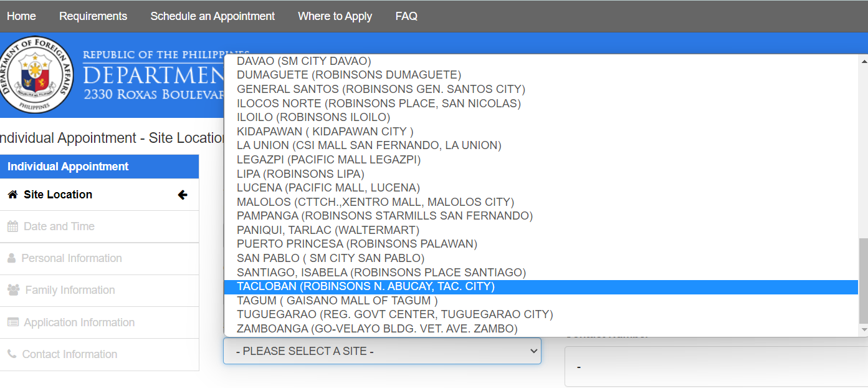Viewport: 868px width, 388px height.
Task: Choose ILOCOS NORTE site option
Action: 541,104
